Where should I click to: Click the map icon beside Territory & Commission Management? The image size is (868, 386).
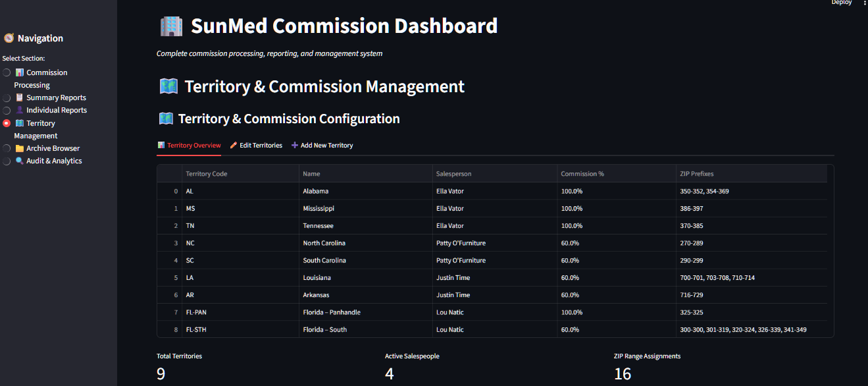[168, 86]
